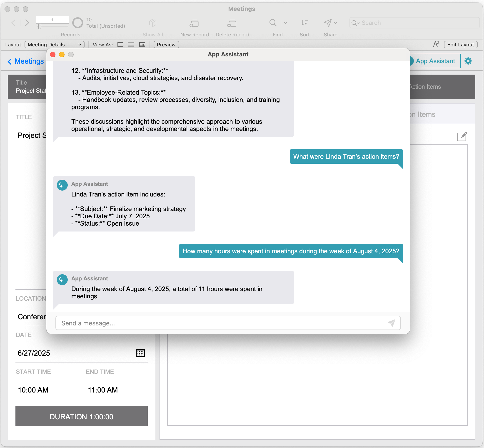Click the Send a message field
The height and width of the screenshot is (448, 484).
(218, 323)
